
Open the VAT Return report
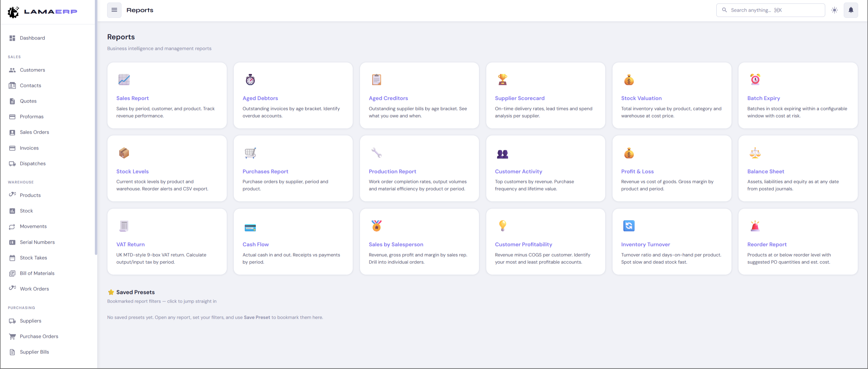click(130, 244)
